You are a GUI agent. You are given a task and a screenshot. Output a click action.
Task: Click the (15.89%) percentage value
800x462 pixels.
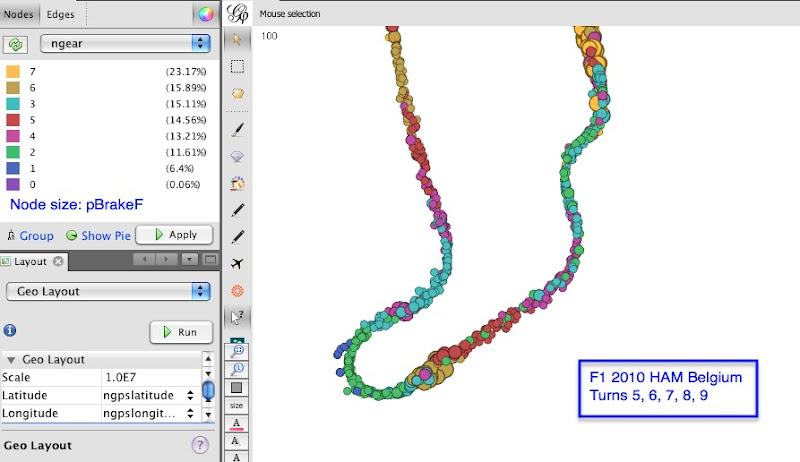pyautogui.click(x=186, y=88)
